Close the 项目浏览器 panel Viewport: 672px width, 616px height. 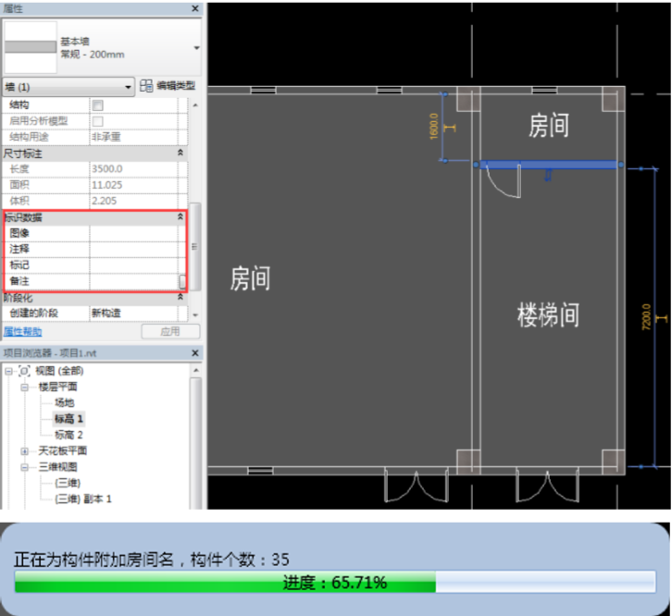pos(195,353)
